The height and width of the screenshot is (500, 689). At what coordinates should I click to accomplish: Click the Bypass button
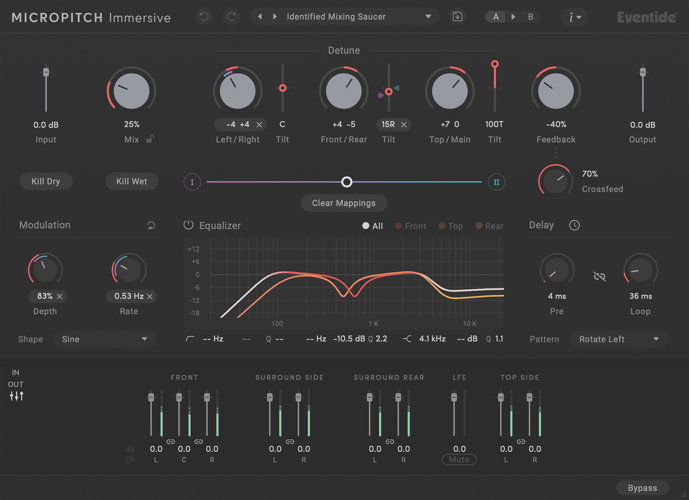[641, 488]
